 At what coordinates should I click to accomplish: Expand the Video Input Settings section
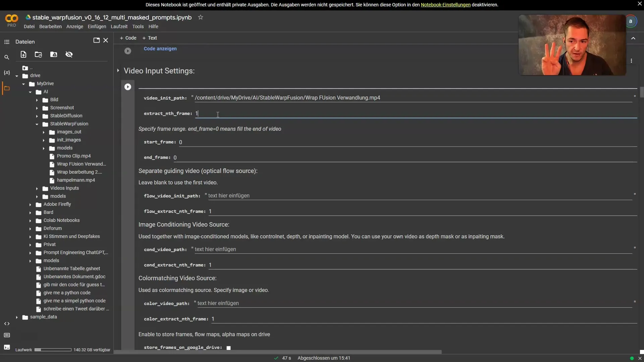[x=118, y=71]
